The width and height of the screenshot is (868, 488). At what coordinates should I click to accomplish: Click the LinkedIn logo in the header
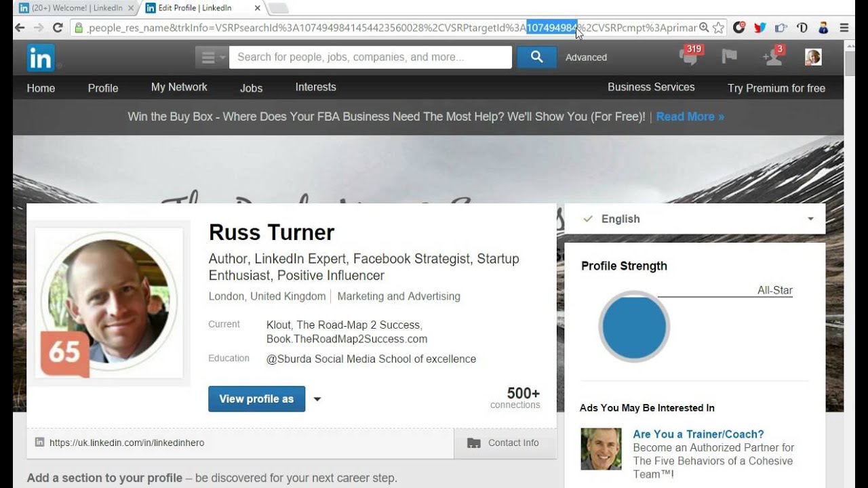pyautogui.click(x=41, y=58)
